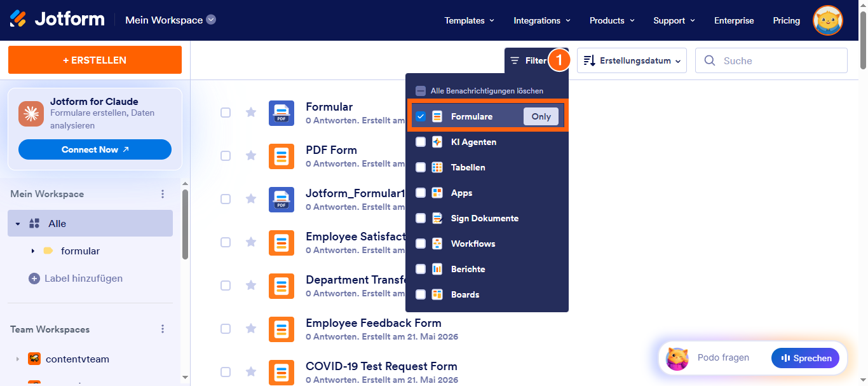This screenshot has height=386, width=868.
Task: Uncheck the Formulare filter checkbox
Action: coord(421,116)
